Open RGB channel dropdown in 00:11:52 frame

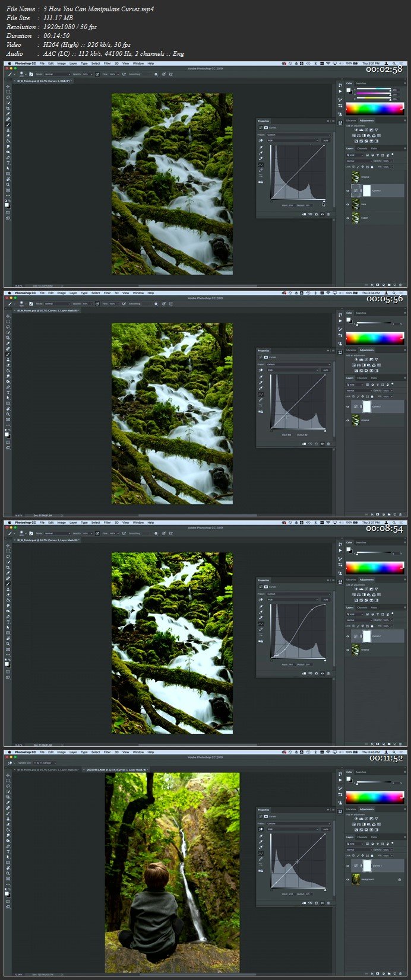293,829
